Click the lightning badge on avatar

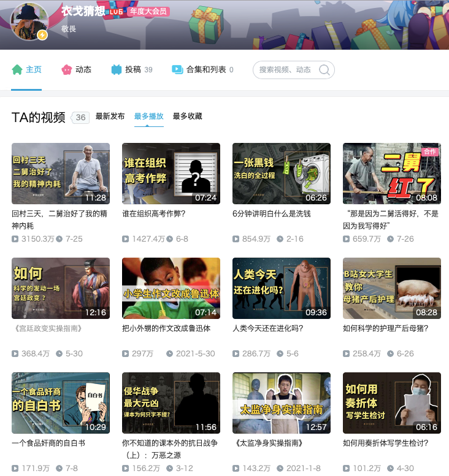point(42,35)
